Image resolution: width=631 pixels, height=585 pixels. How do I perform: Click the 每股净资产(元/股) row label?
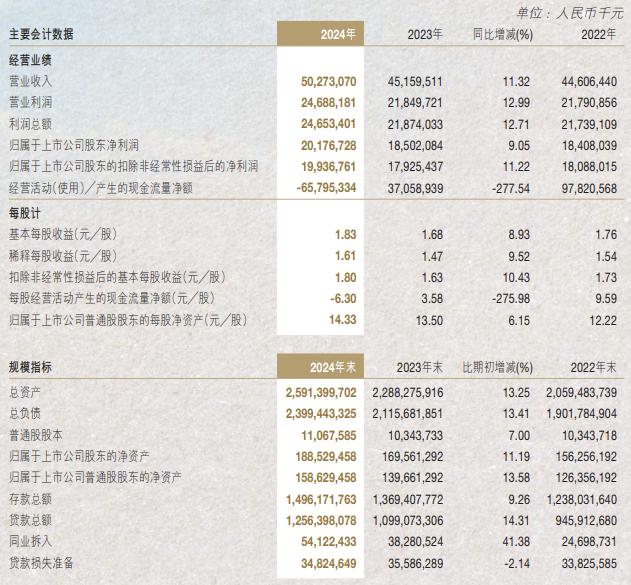click(x=128, y=320)
